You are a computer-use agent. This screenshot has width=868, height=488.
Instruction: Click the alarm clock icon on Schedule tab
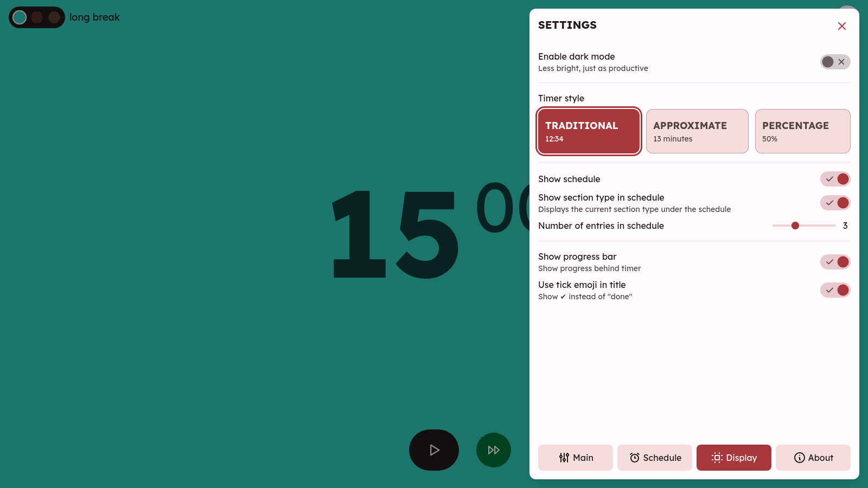pyautogui.click(x=635, y=458)
